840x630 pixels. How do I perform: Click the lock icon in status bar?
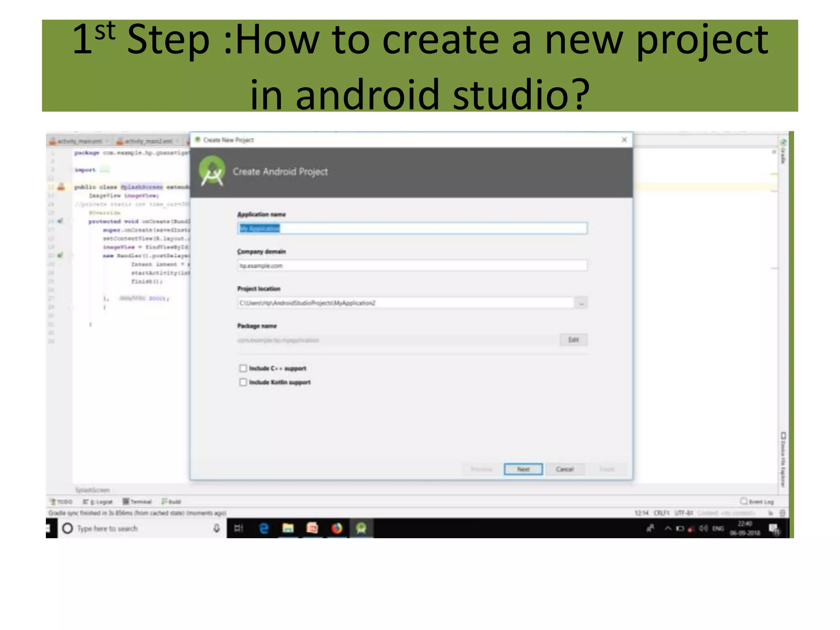point(771,513)
